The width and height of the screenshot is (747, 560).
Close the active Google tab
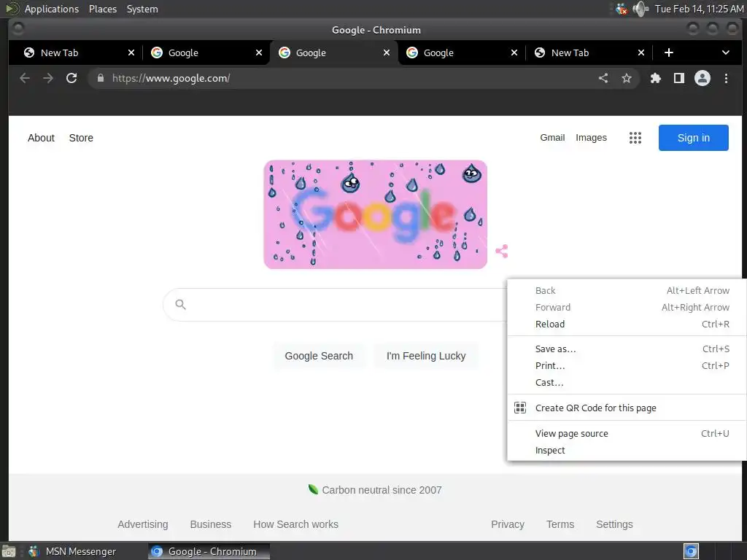tap(387, 52)
